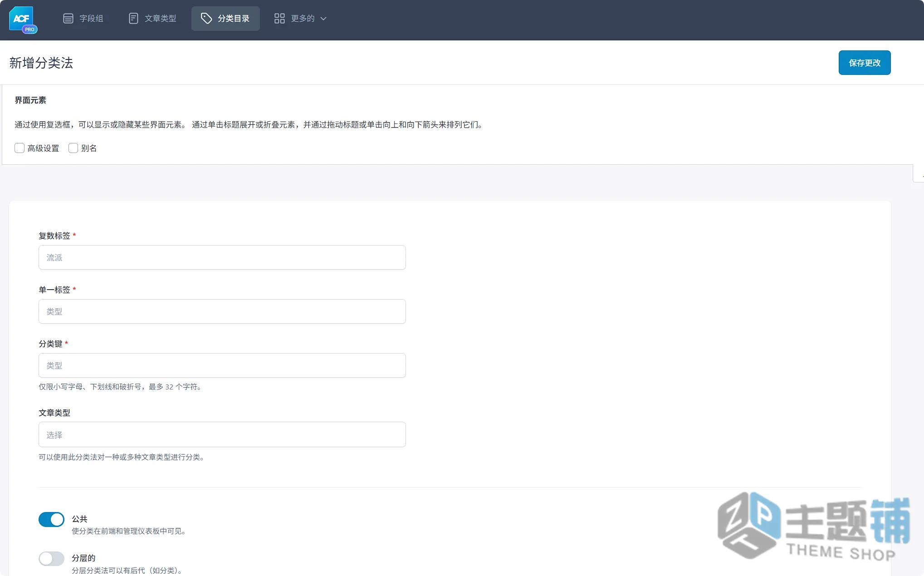Enable the 分层的 toggle

(x=51, y=558)
